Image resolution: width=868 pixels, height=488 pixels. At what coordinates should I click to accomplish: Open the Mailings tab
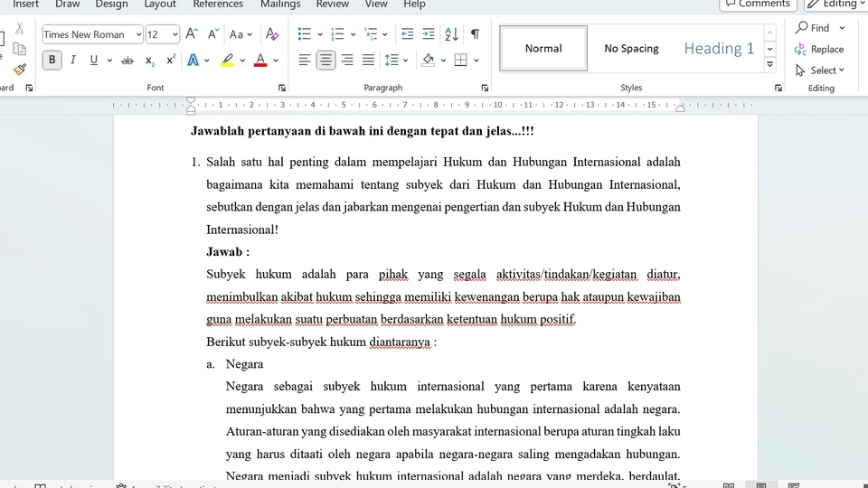pos(280,5)
